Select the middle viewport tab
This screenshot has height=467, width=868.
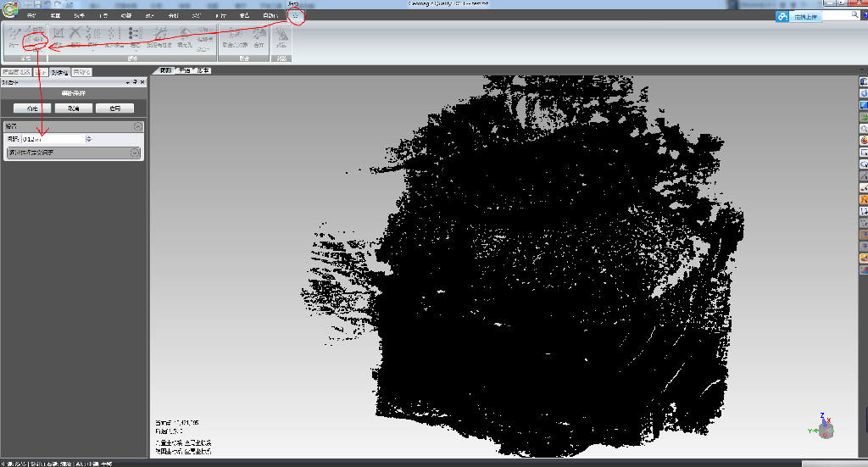pyautogui.click(x=184, y=70)
